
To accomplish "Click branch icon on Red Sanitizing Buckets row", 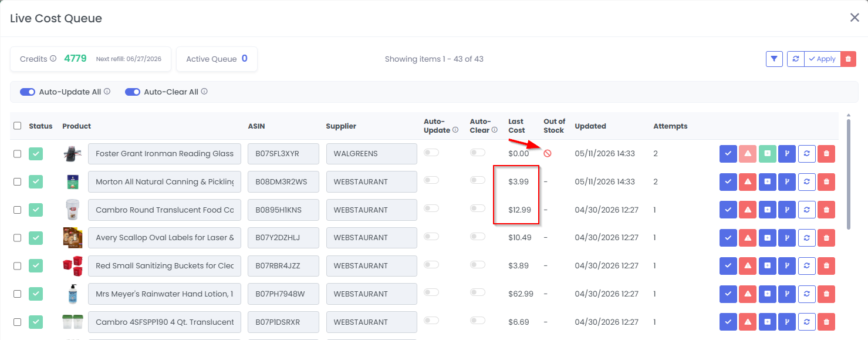I will [787, 266].
